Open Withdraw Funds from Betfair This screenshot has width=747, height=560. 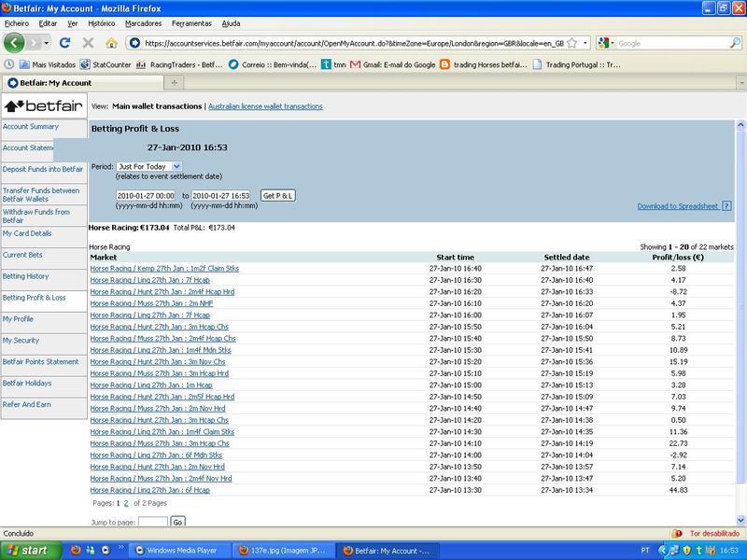(x=36, y=216)
